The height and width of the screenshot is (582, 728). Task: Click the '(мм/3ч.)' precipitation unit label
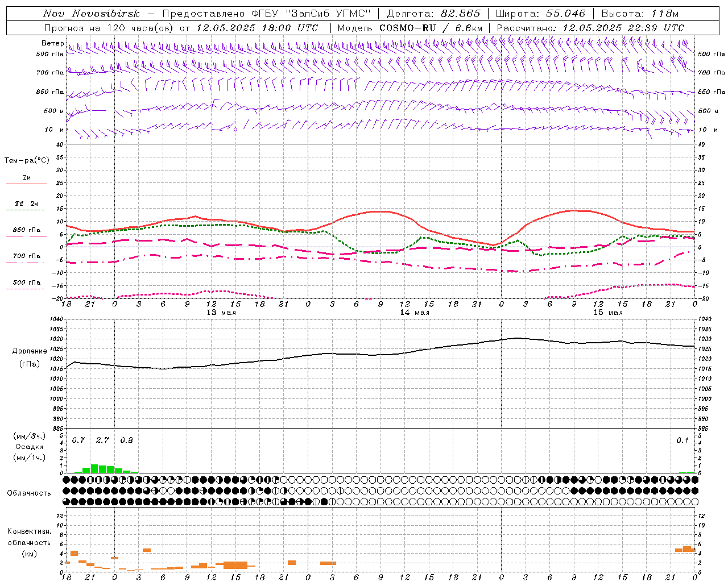pos(30,436)
